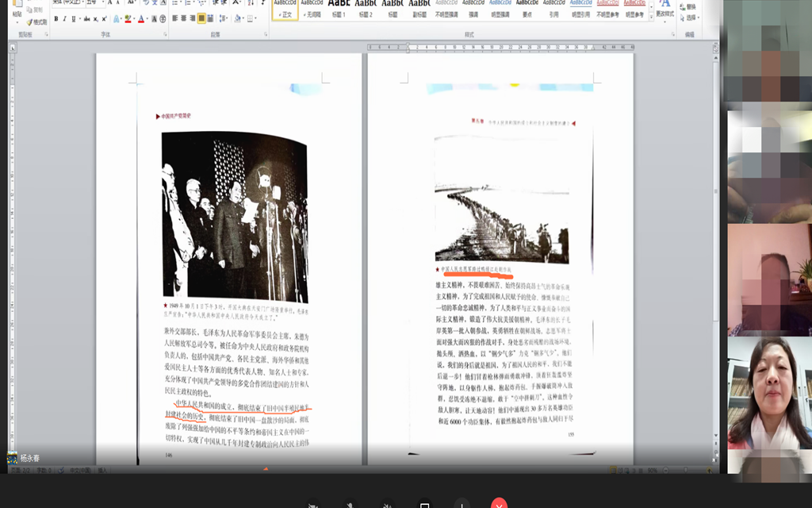
Task: Toggle superscript formatting
Action: tap(105, 18)
